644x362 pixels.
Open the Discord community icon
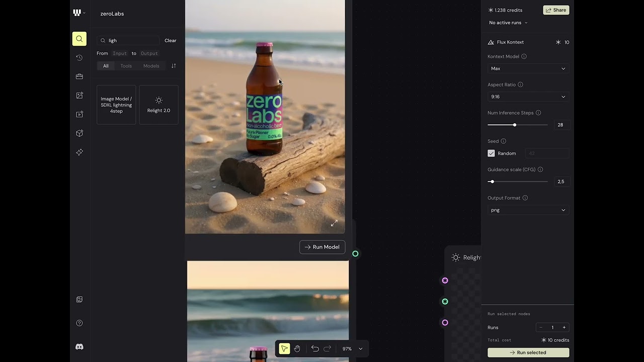pyautogui.click(x=79, y=347)
